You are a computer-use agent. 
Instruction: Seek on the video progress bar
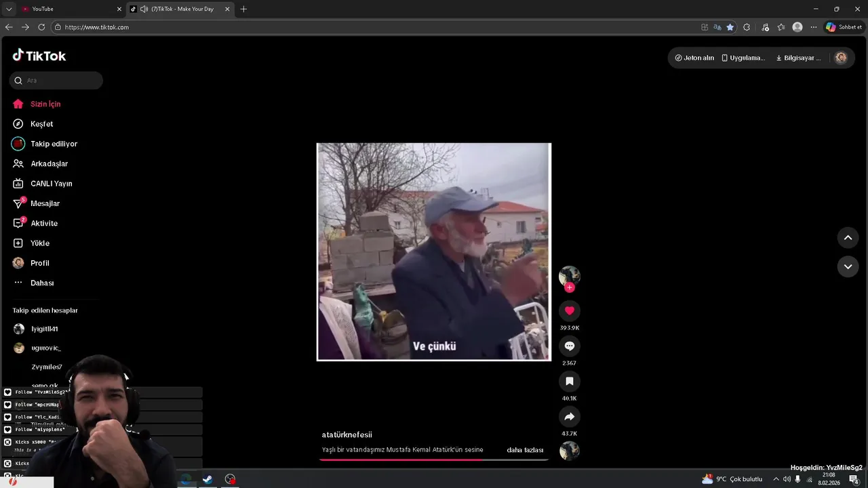434,460
